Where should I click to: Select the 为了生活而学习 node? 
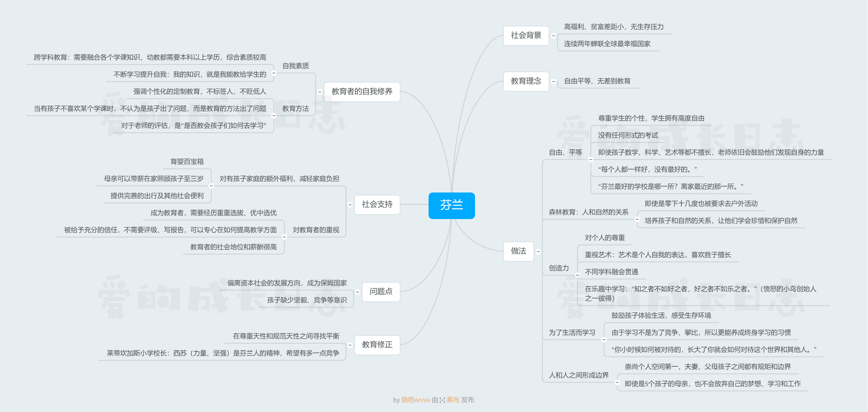tap(572, 332)
